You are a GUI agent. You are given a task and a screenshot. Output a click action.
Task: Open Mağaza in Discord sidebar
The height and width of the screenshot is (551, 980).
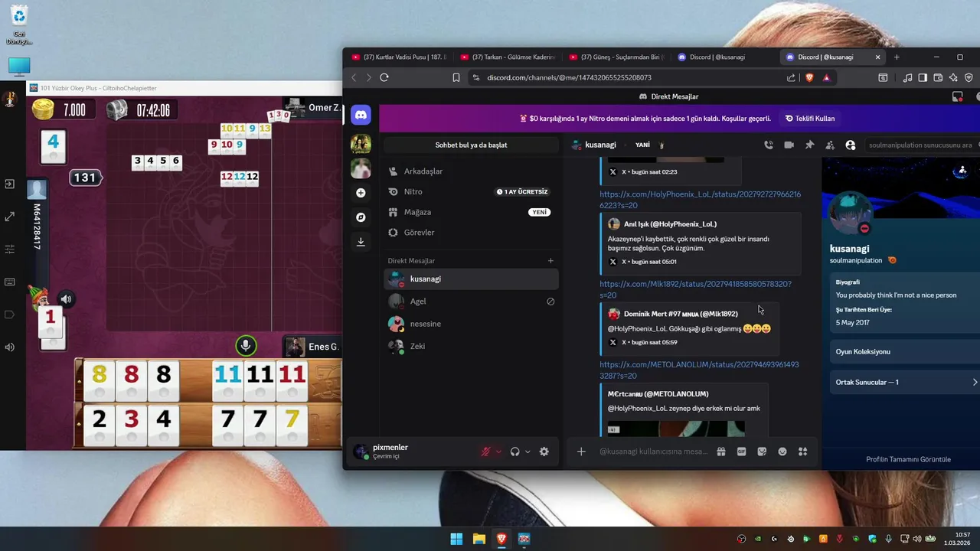click(471, 212)
